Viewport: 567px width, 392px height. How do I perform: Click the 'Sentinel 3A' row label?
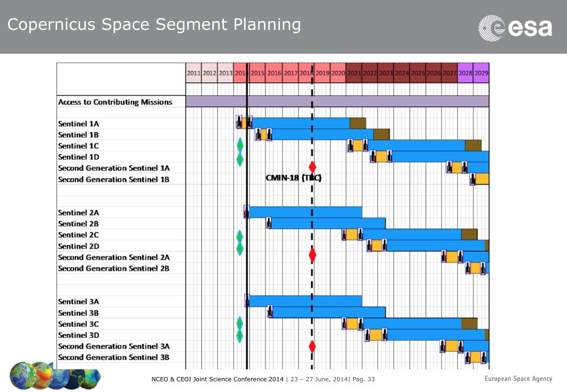click(78, 302)
